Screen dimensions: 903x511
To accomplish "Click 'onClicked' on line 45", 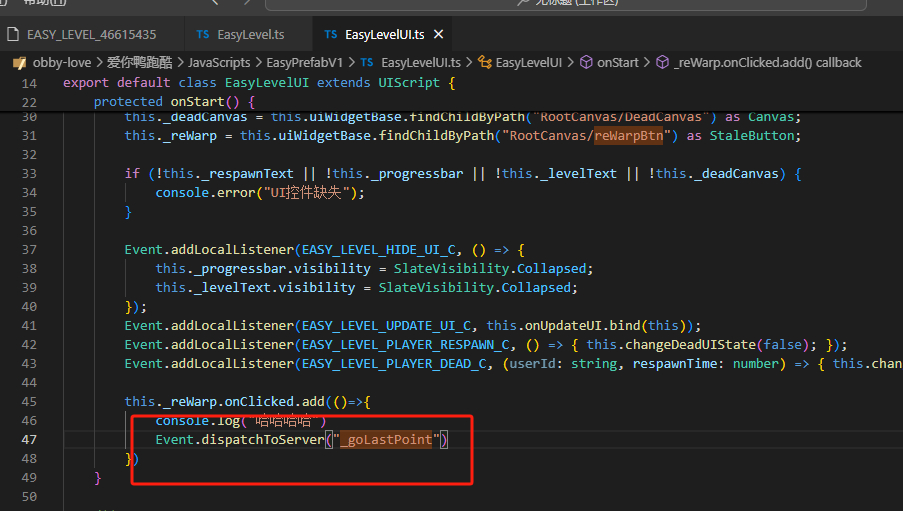I will (x=259, y=402).
